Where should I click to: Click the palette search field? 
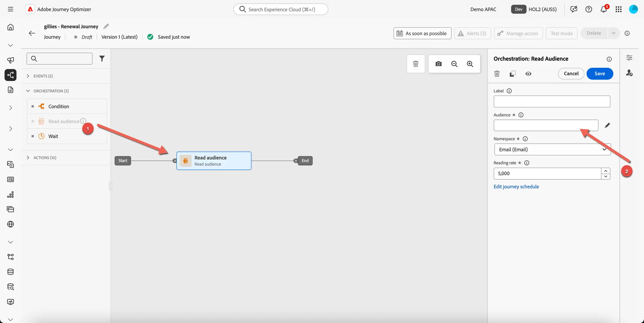pyautogui.click(x=60, y=59)
